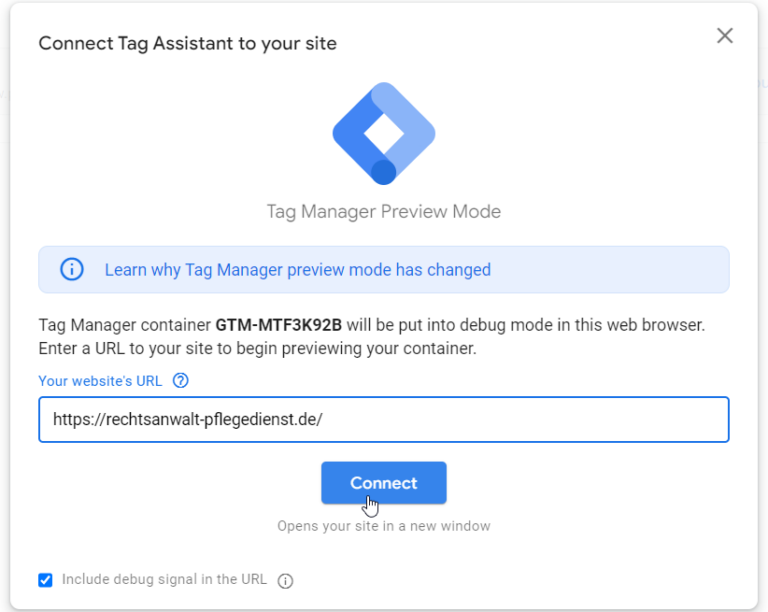
Task: Click the dialog title "Connect Tag Assistant to your site"
Action: click(187, 43)
